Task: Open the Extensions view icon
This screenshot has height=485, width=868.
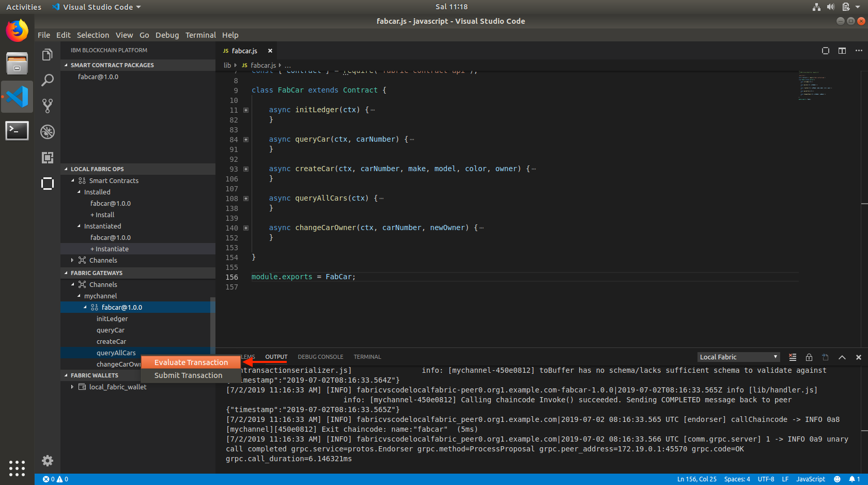Action: 48,158
